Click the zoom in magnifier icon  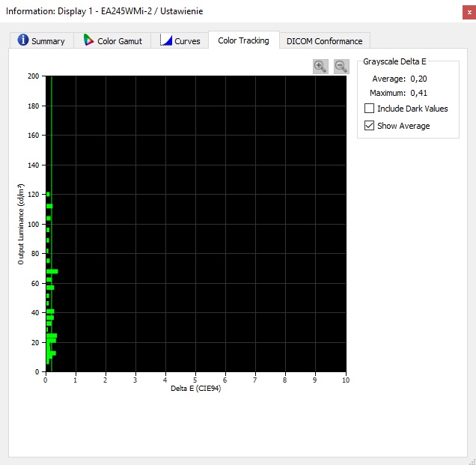pos(320,67)
